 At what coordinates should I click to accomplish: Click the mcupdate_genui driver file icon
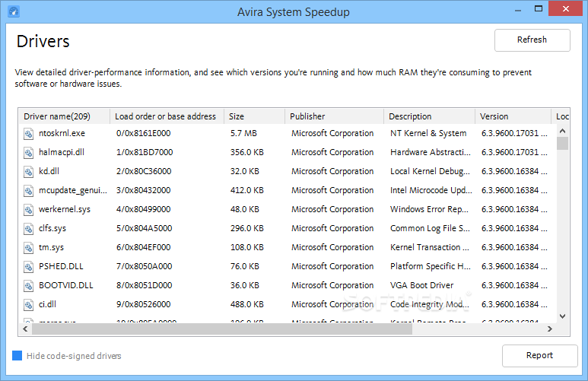tap(28, 190)
